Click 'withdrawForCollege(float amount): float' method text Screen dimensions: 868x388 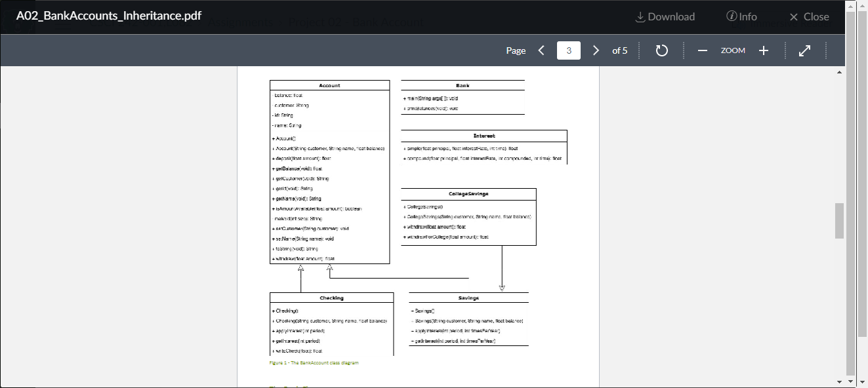pos(446,237)
